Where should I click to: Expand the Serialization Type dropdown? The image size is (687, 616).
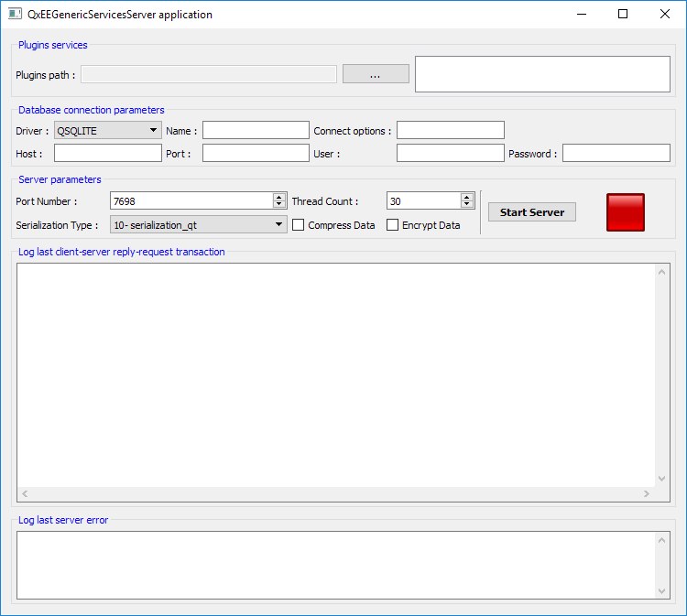click(199, 225)
